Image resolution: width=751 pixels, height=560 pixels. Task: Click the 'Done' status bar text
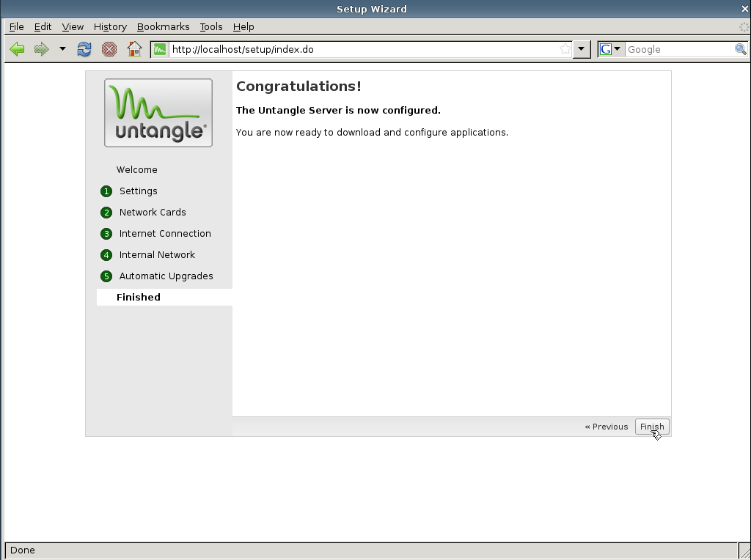point(23,550)
